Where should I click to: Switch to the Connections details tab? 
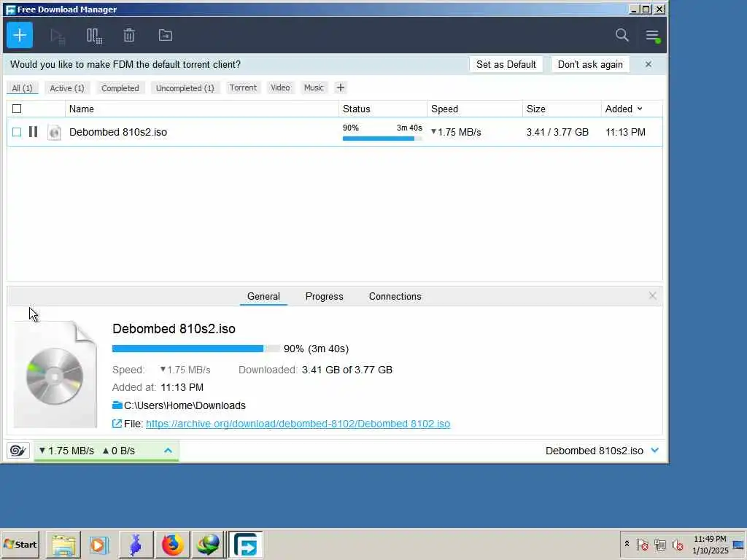(395, 296)
